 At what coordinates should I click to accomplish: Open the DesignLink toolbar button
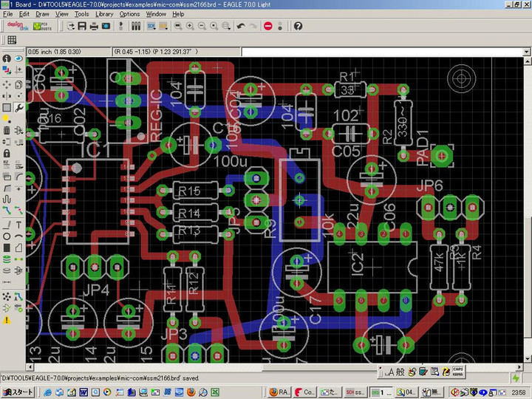(x=16, y=26)
